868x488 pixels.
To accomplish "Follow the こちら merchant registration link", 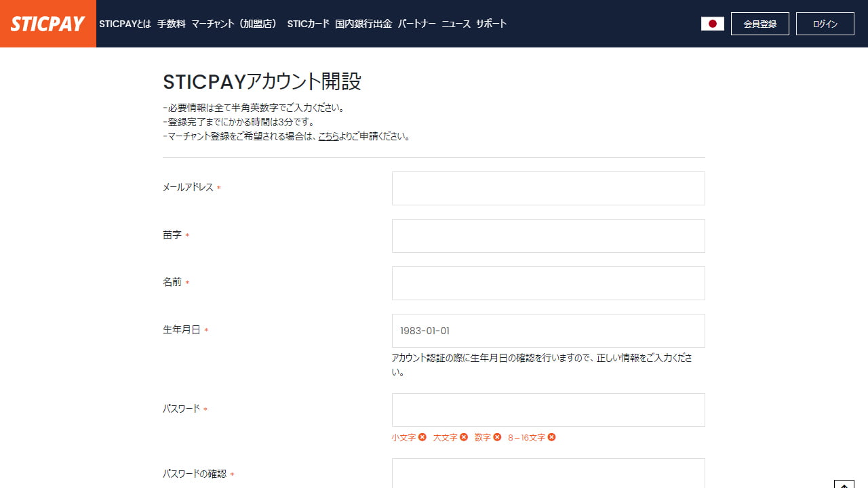I will 328,136.
